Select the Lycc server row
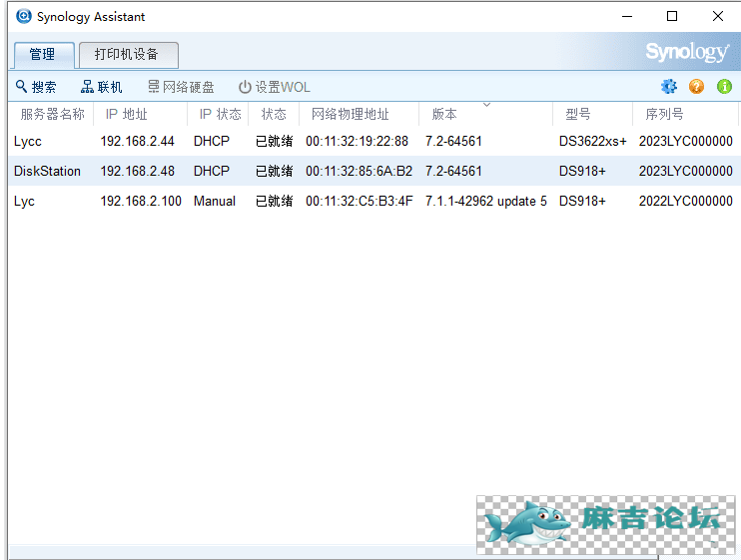741x560 pixels. (x=373, y=141)
